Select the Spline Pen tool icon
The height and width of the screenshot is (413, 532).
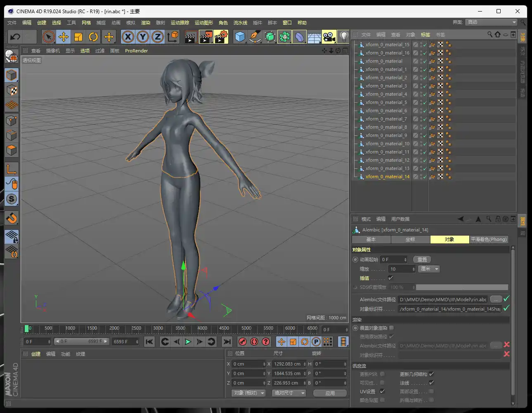pos(255,37)
